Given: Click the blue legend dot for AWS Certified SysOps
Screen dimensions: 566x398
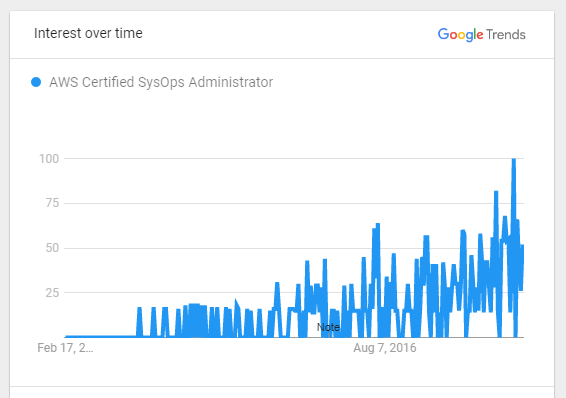Looking at the screenshot, I should tap(36, 82).
